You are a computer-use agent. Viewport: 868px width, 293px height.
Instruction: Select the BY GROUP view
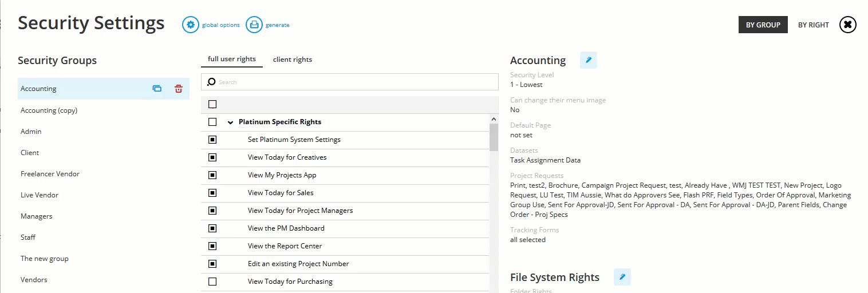coord(763,25)
